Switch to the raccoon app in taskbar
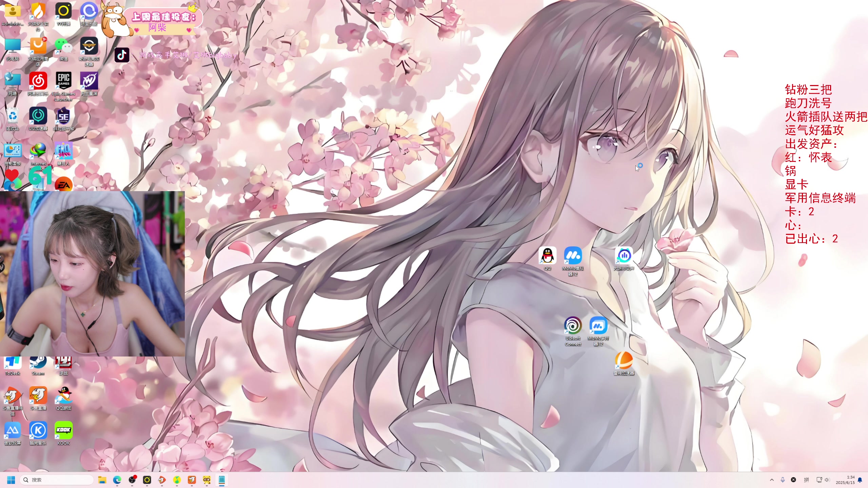Image resolution: width=868 pixels, height=488 pixels. click(x=207, y=480)
